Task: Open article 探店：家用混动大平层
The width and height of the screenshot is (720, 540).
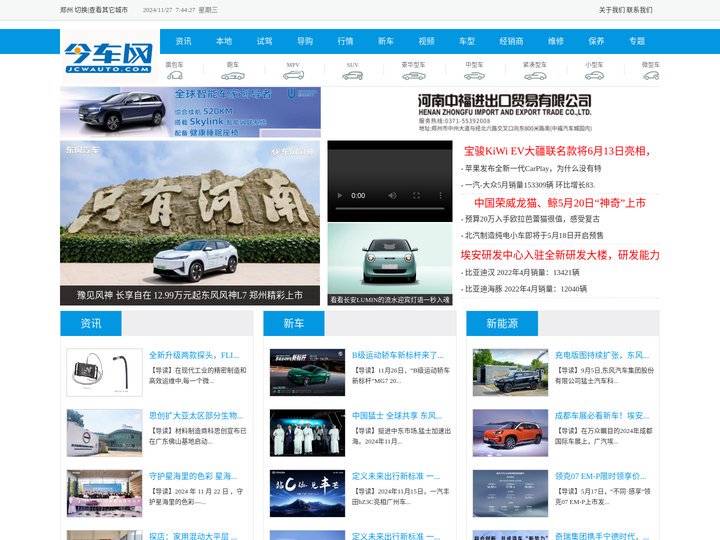Action: click(193, 536)
